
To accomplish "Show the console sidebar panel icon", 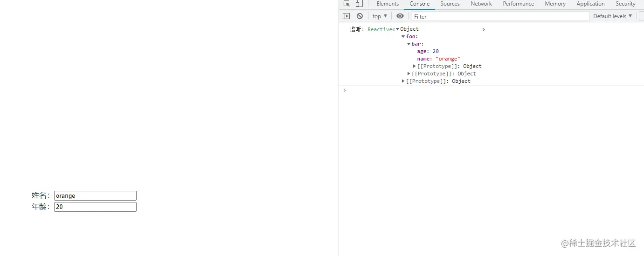I will click(x=346, y=16).
